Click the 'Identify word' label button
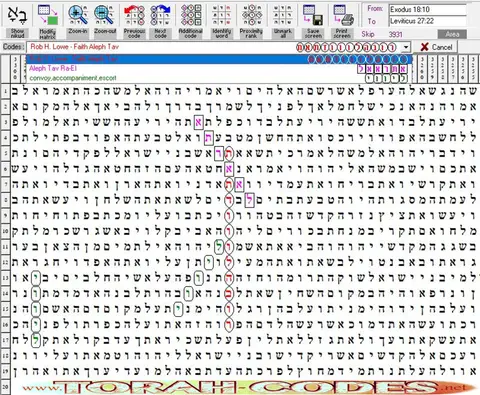The height and width of the screenshot is (395, 480). pos(221,33)
